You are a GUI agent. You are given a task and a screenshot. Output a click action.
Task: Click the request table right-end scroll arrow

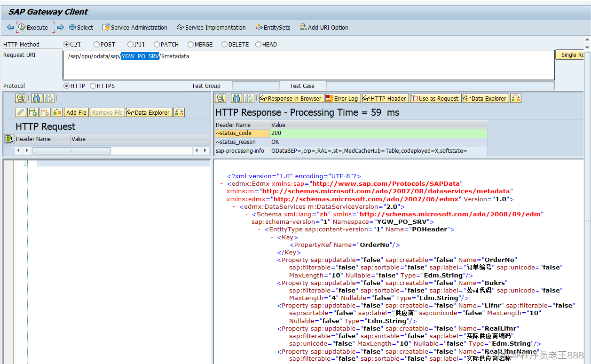[x=205, y=150]
